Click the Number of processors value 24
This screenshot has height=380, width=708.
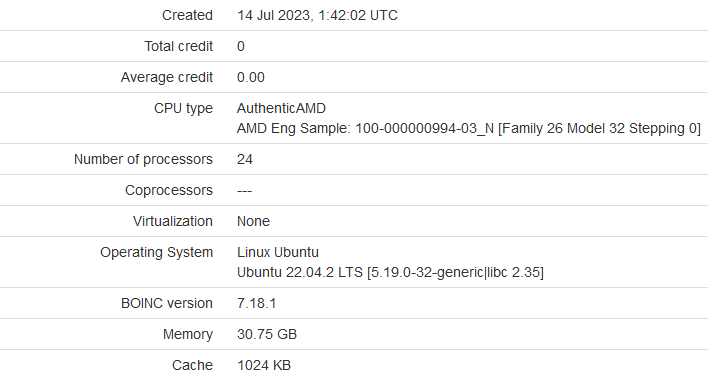(x=245, y=159)
